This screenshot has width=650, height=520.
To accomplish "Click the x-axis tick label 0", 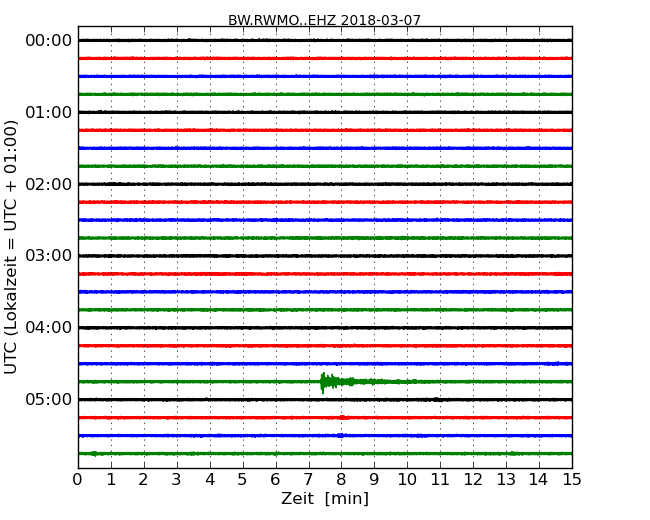I will 78,480.
